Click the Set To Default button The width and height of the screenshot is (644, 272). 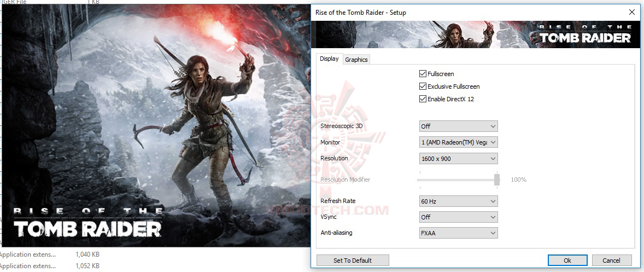353,260
